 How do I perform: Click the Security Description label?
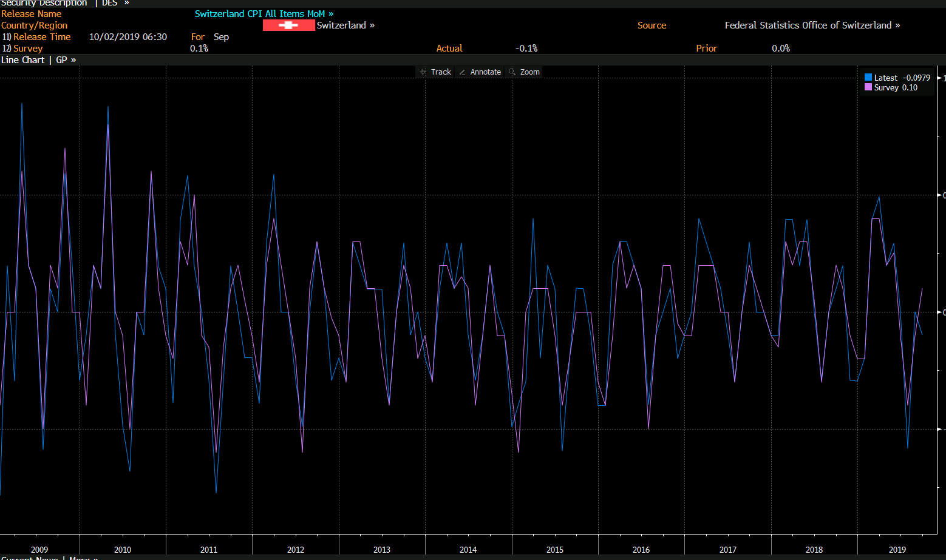(x=44, y=2)
